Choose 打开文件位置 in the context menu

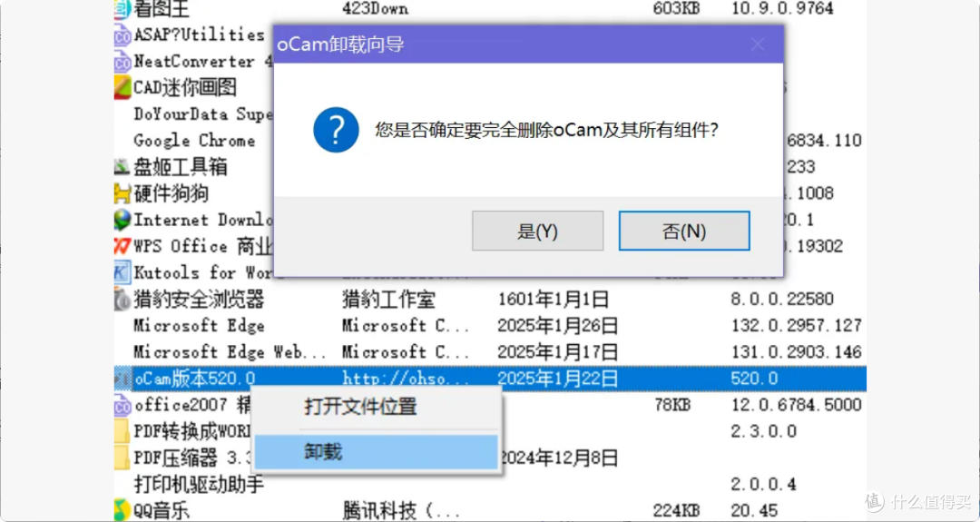[377, 407]
